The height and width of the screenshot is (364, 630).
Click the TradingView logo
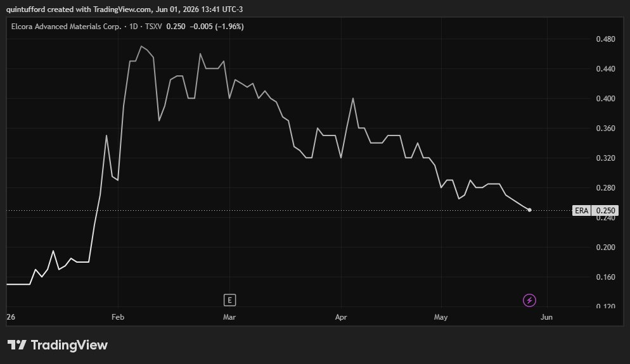click(58, 345)
